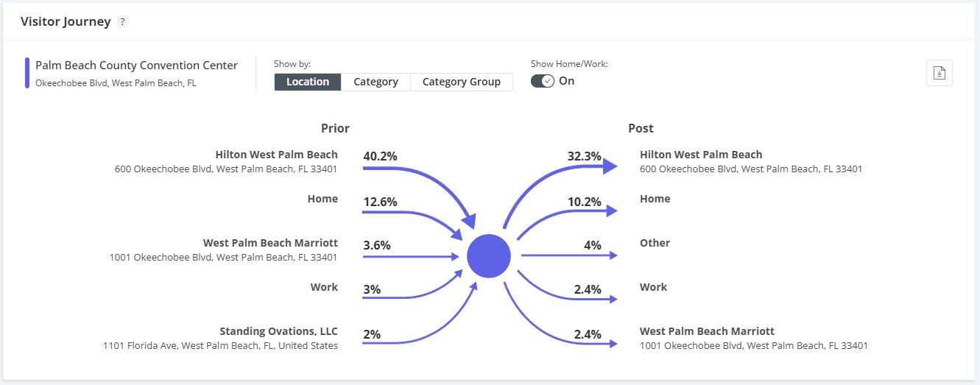Click the post Work label
This screenshot has height=385, width=980.
click(x=653, y=287)
